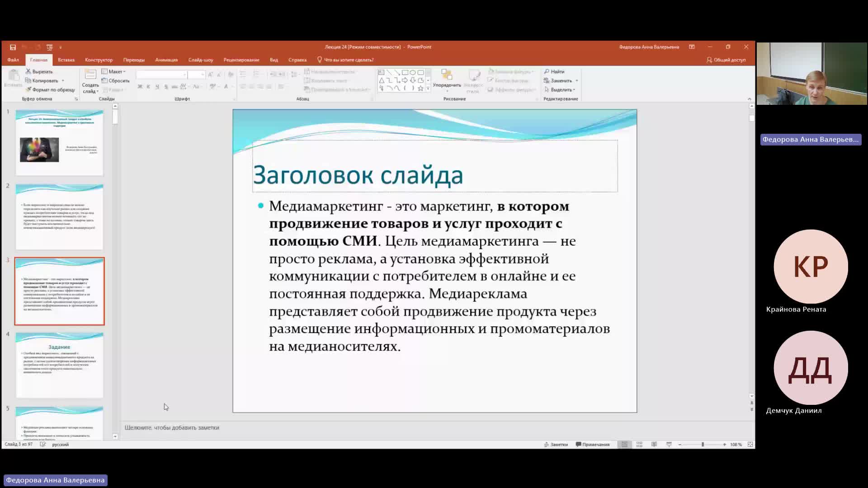
Task: Select the star shape in shapes gallery
Action: click(x=420, y=89)
